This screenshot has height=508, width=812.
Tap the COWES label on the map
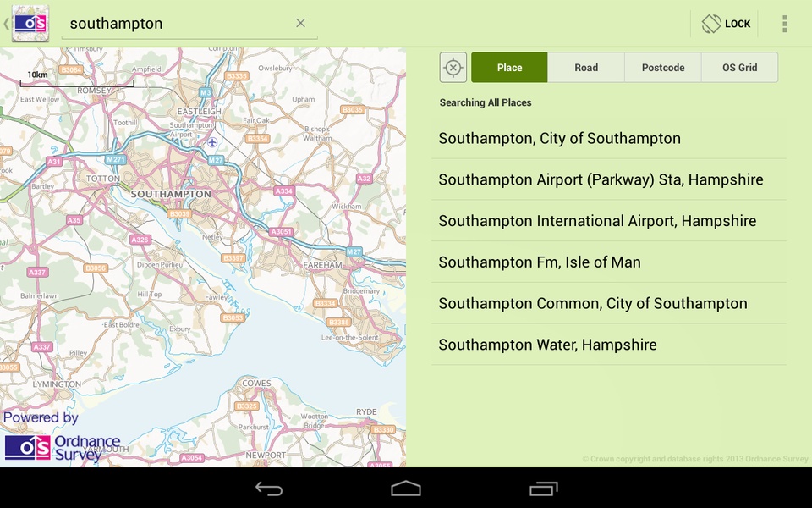pos(257,383)
